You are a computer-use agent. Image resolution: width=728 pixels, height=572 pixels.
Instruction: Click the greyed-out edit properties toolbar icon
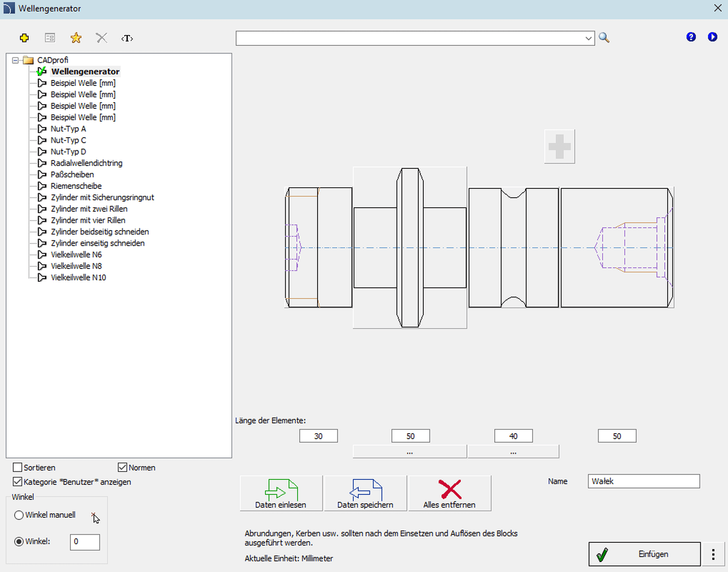coord(50,38)
